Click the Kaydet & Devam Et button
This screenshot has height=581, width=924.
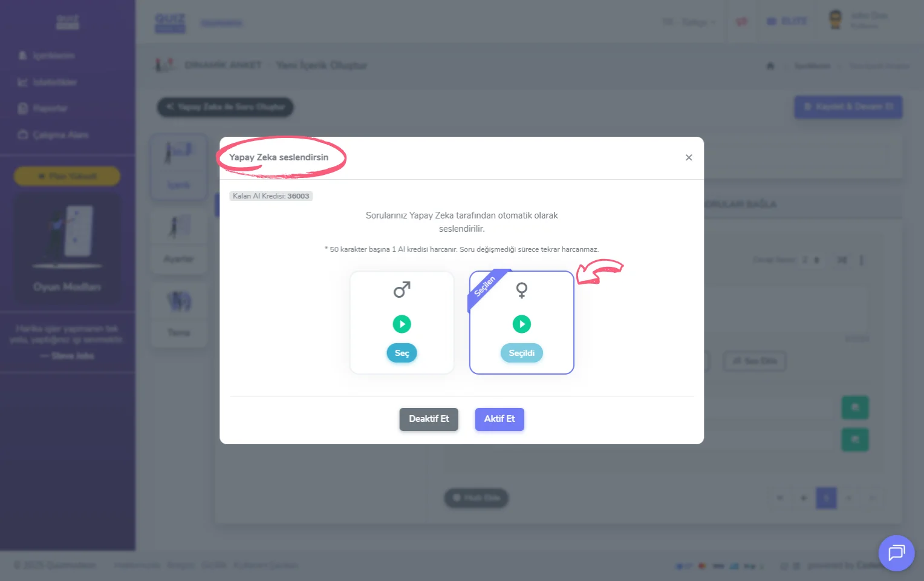(x=848, y=107)
